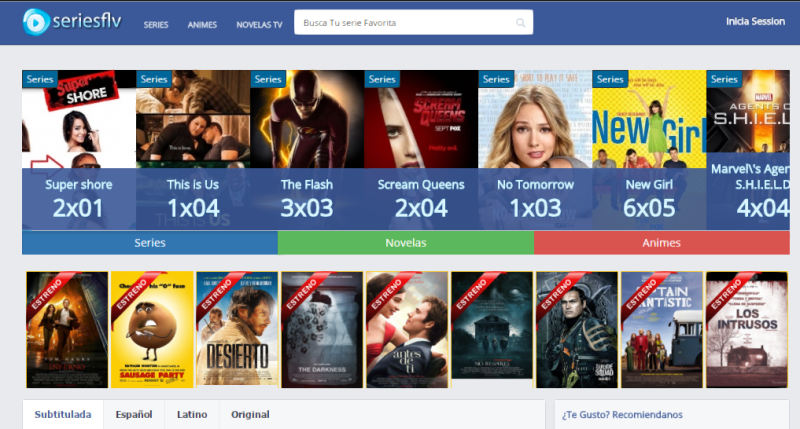Select the green Novelas tab
This screenshot has width=800, height=429.
point(406,243)
